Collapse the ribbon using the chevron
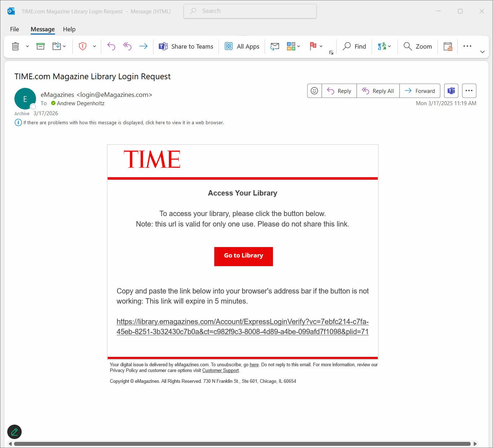Screen dimensions: 493x448 tap(482, 52)
